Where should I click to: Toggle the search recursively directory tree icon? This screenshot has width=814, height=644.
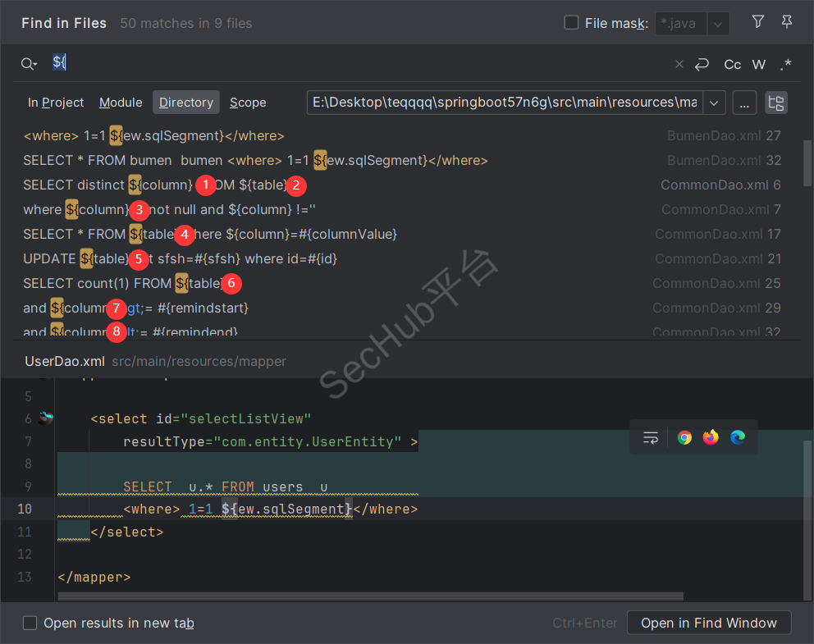pyautogui.click(x=775, y=103)
